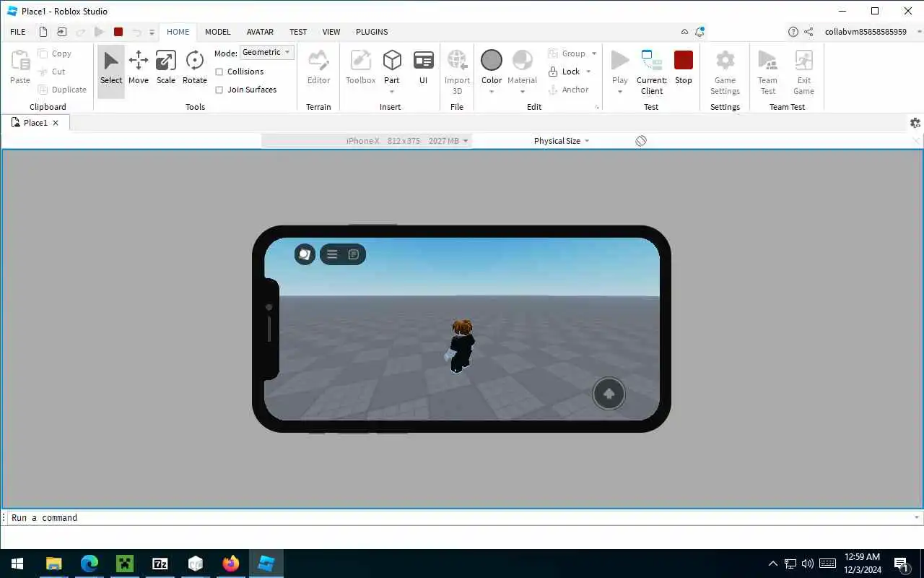Open the FILE menu
The height and width of the screenshot is (578, 924).
click(18, 32)
